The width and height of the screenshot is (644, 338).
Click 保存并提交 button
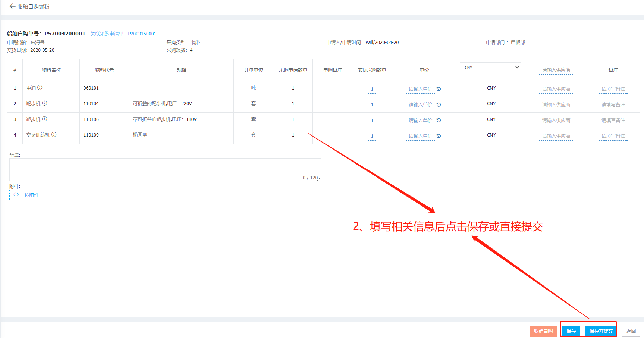(601, 331)
